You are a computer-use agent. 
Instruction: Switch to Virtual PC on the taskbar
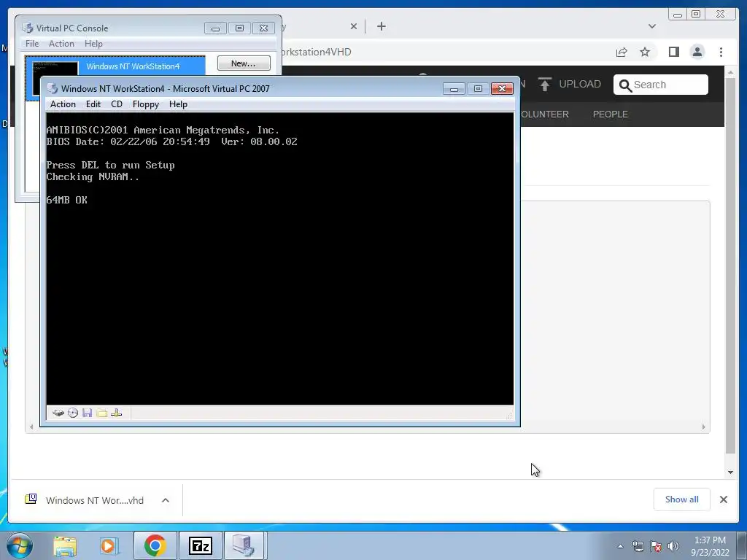coord(244,545)
